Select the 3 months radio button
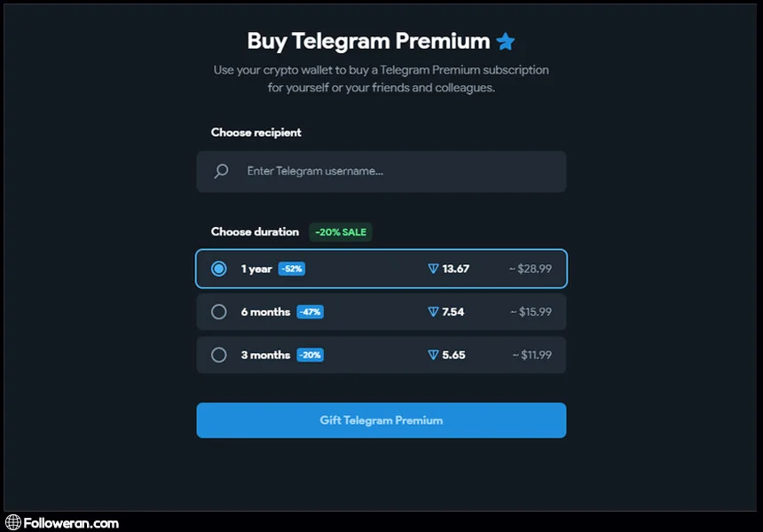 point(219,355)
